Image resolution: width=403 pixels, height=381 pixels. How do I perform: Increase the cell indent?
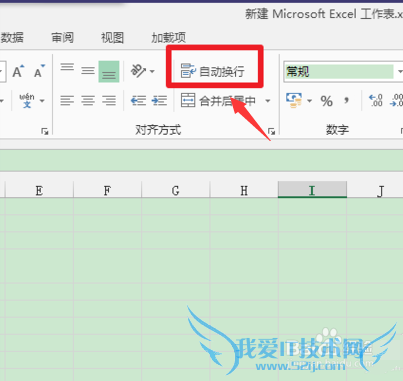159,100
